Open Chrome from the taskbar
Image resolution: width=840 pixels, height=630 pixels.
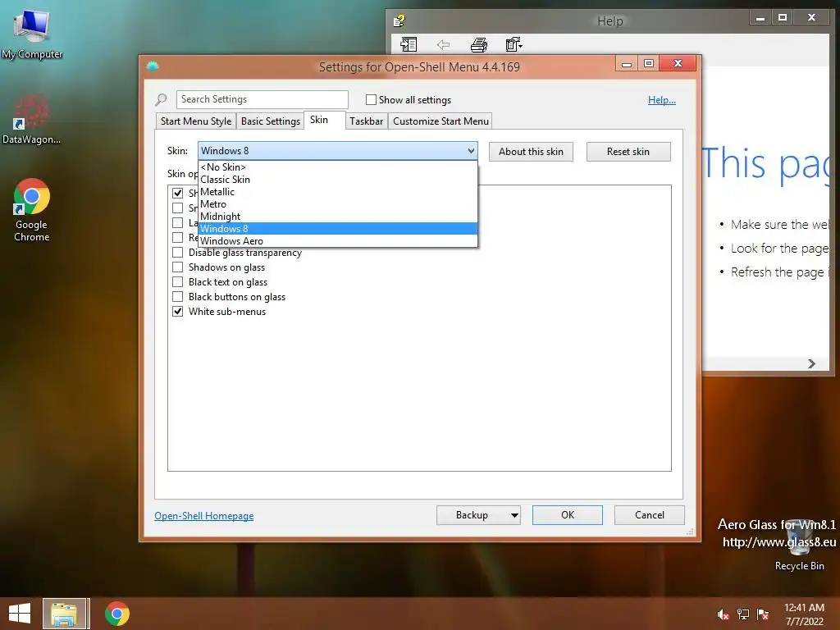tap(116, 614)
